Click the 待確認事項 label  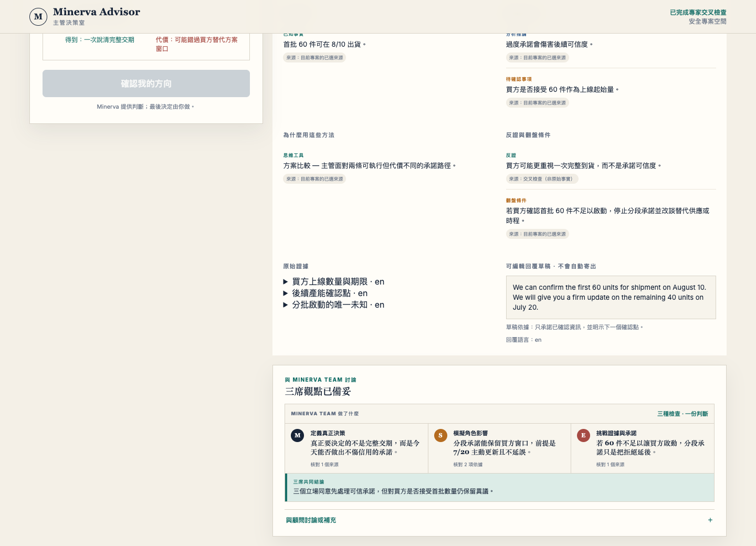click(519, 79)
